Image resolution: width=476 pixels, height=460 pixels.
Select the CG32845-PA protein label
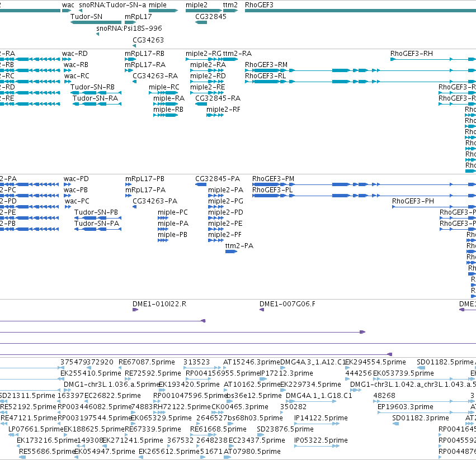coord(218,179)
